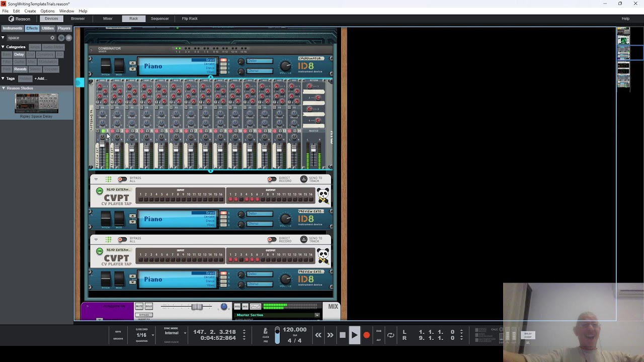Open the Edit menu
Viewport: 644px width, 362px height.
pos(17,11)
